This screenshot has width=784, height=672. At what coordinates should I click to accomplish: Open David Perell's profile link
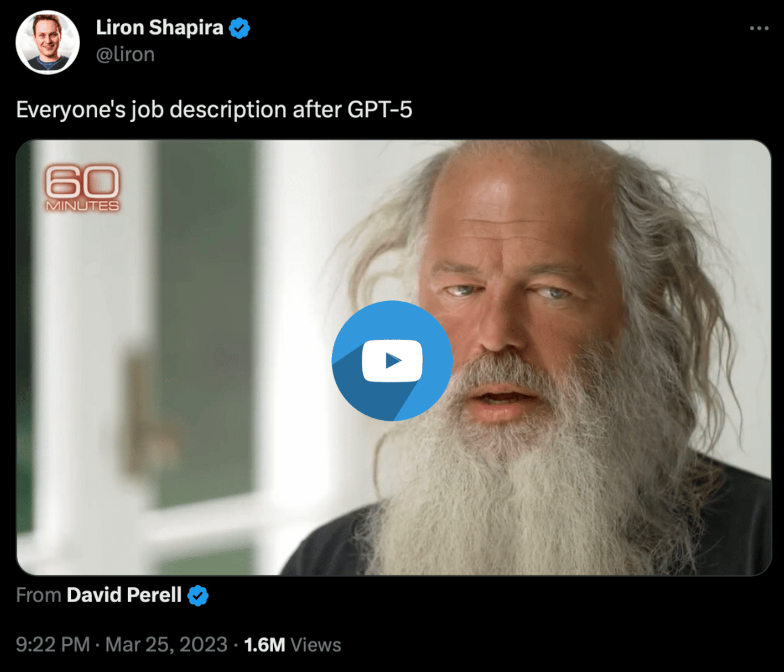point(124,595)
